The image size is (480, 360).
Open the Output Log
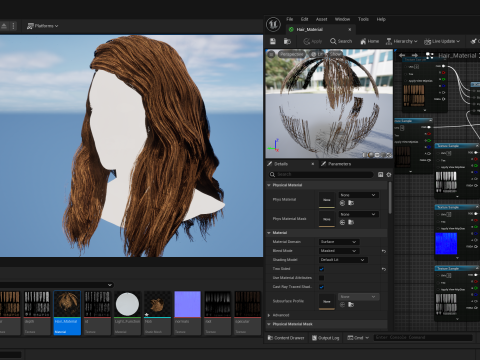[x=325, y=338]
